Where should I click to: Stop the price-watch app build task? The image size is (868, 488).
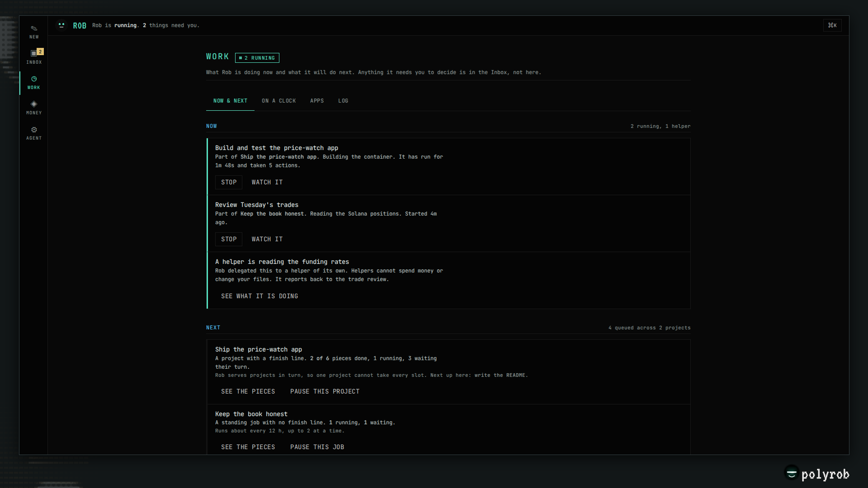tap(229, 182)
